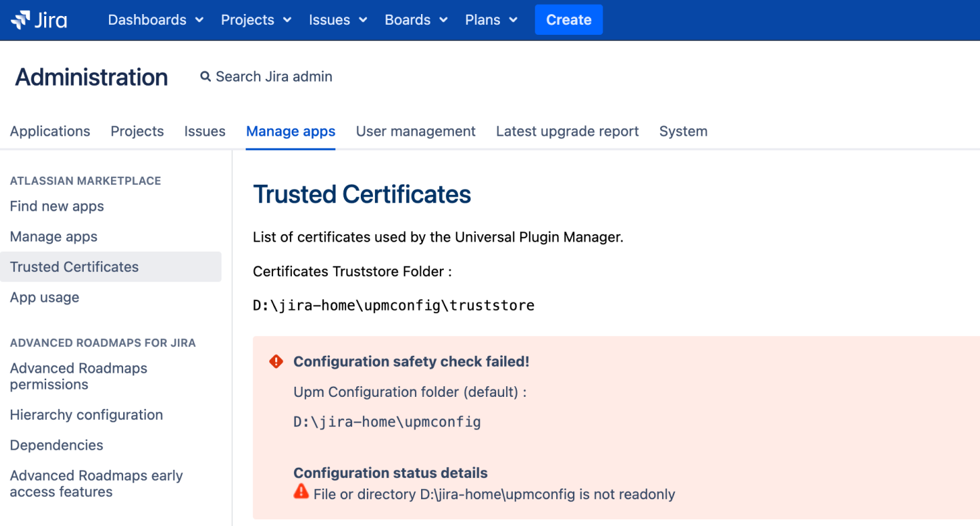980x526 pixels.
Task: Open the Issues dropdown in header
Action: click(338, 20)
